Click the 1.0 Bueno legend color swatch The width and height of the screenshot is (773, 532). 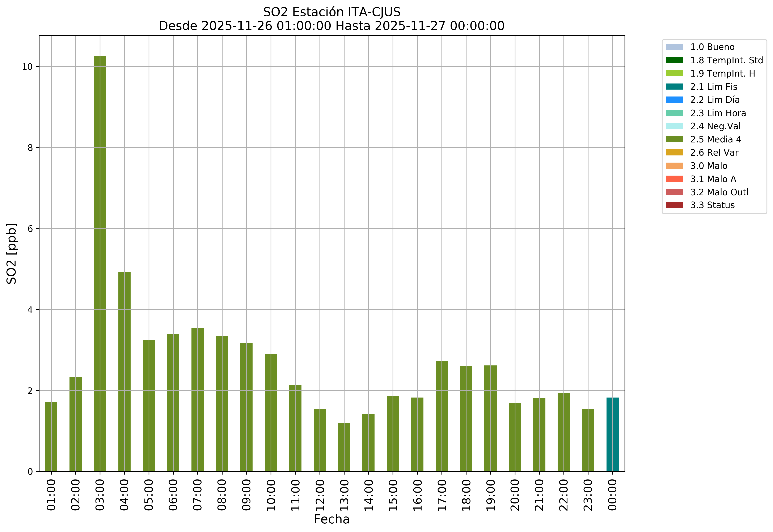[x=674, y=47]
